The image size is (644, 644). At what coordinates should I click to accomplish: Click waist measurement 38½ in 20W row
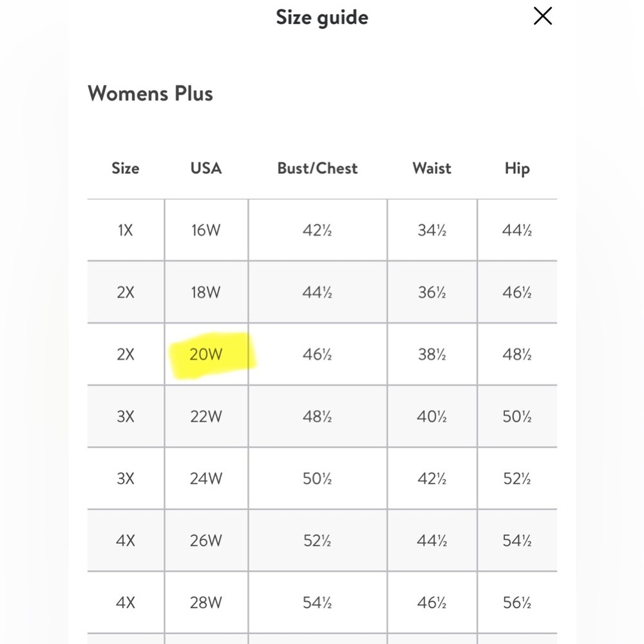coord(432,354)
